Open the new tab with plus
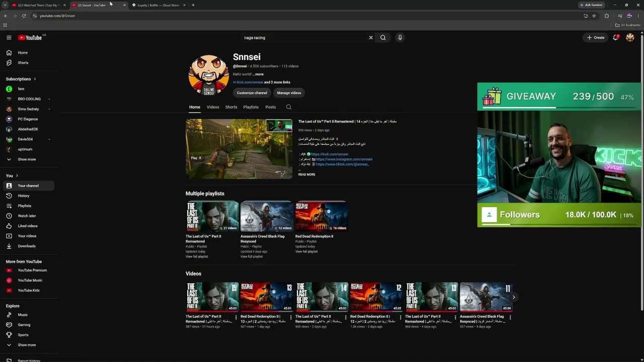The height and width of the screenshot is (362, 644). click(x=193, y=5)
